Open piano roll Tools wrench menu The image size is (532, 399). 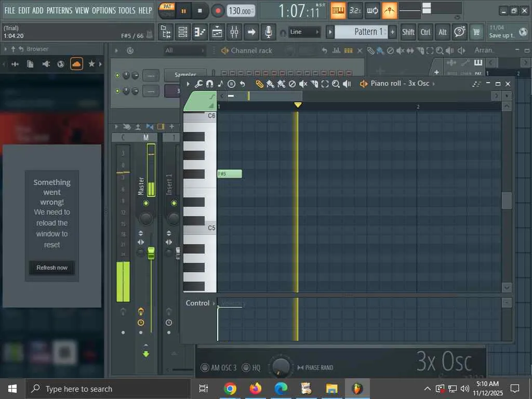point(198,84)
